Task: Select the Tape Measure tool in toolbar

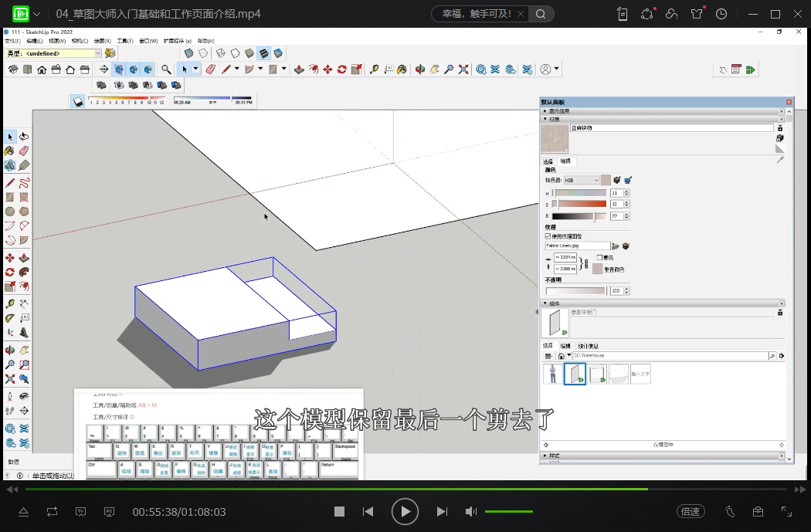Action: click(374, 69)
